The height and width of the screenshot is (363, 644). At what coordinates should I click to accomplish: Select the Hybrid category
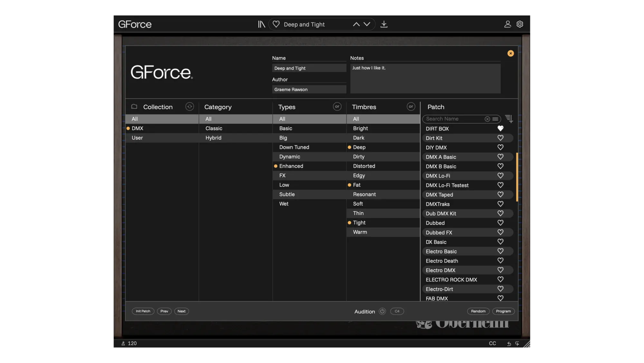(x=236, y=138)
